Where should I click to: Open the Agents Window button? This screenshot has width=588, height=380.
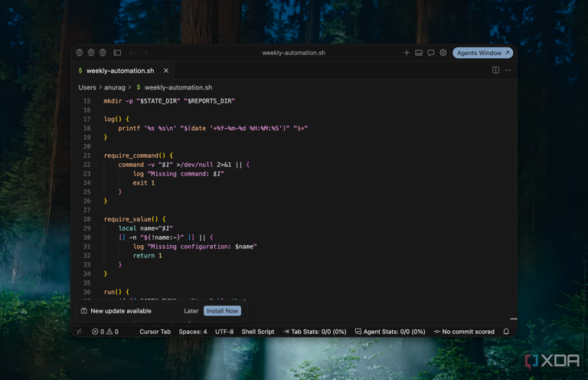(x=482, y=53)
